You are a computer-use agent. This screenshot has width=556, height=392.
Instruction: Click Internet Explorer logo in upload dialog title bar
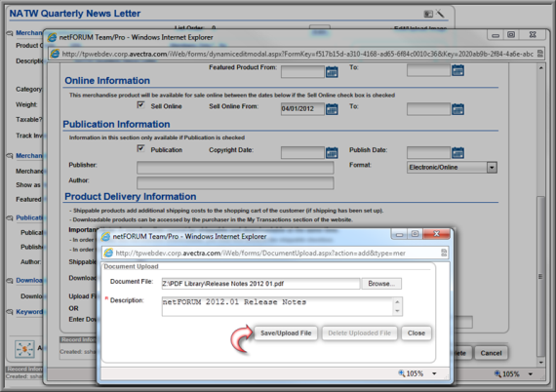105,236
